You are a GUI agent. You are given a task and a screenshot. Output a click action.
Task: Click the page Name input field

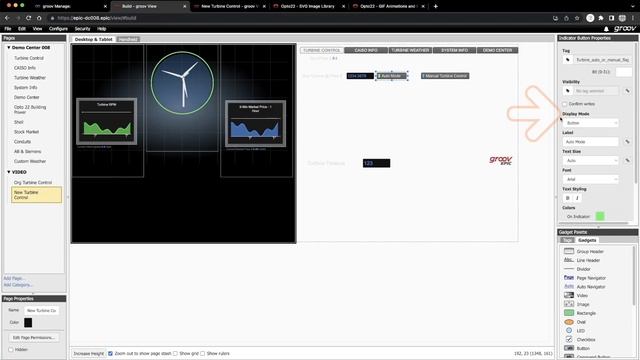(x=41, y=311)
